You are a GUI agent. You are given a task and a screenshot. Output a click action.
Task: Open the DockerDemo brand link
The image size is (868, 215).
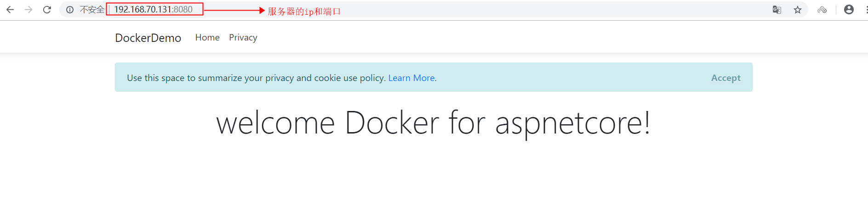(x=148, y=38)
